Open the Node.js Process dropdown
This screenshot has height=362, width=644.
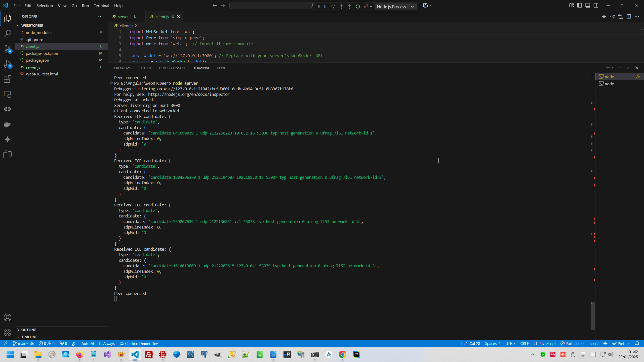click(395, 7)
